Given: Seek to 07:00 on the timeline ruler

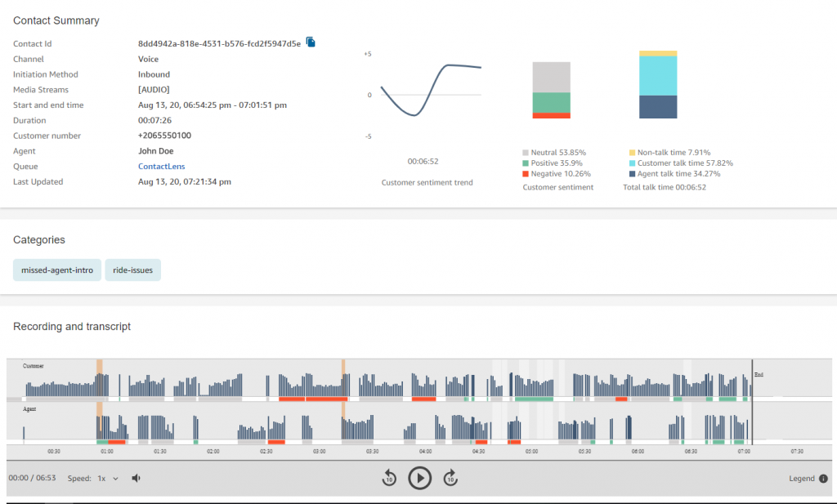Looking at the screenshot, I should (744, 451).
